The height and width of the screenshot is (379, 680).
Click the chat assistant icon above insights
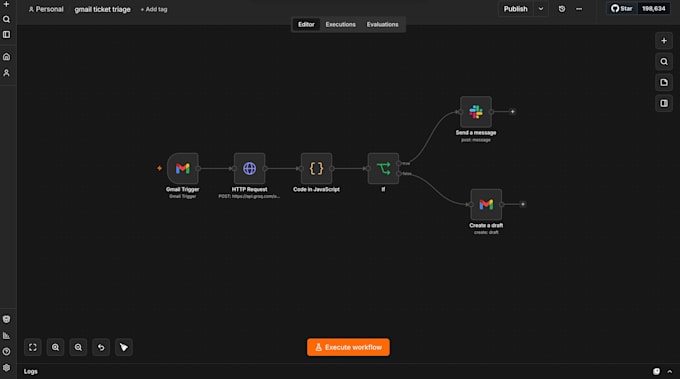pos(7,319)
